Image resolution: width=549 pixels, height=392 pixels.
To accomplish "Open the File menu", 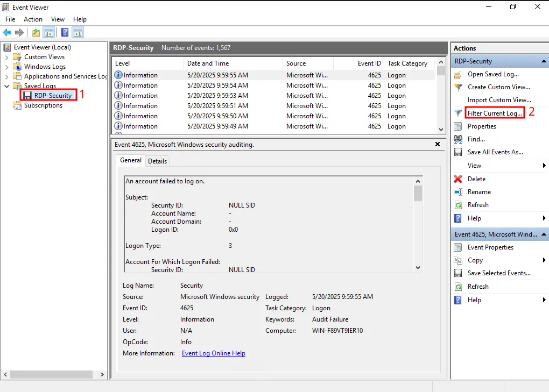I will tap(10, 19).
